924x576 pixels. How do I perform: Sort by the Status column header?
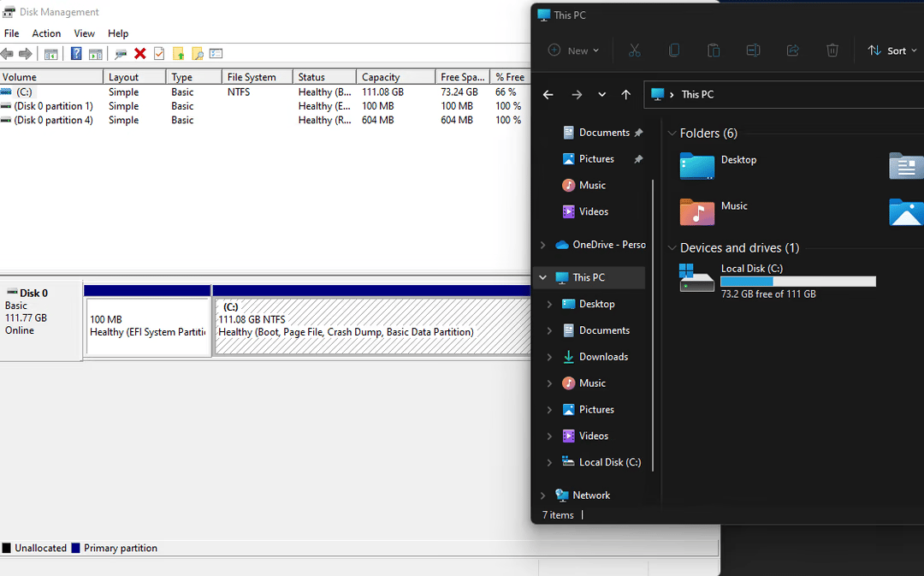click(325, 77)
